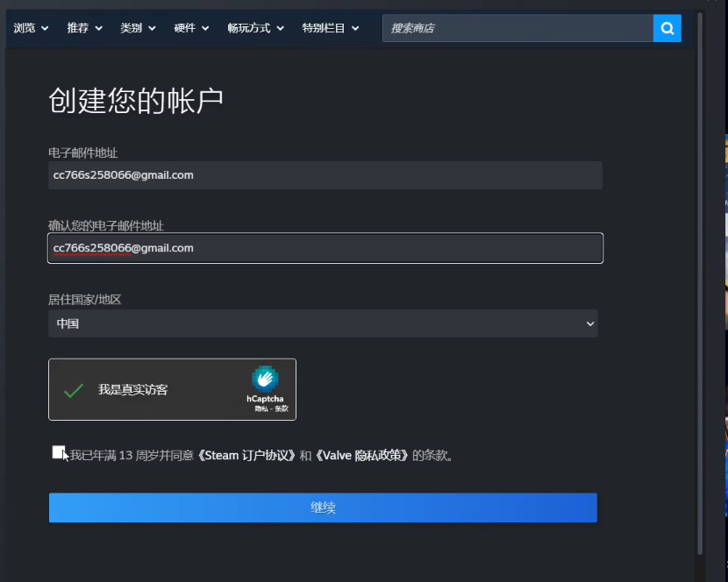
Task: Click the 电子邮件地址 input field
Action: tap(325, 175)
